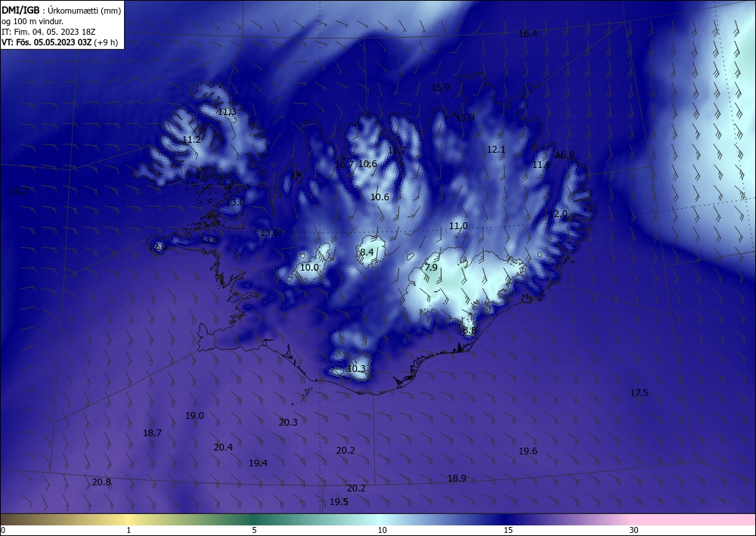Image resolution: width=756 pixels, height=536 pixels.
Task: Click the 16.4 value at the map top
Action: point(528,34)
